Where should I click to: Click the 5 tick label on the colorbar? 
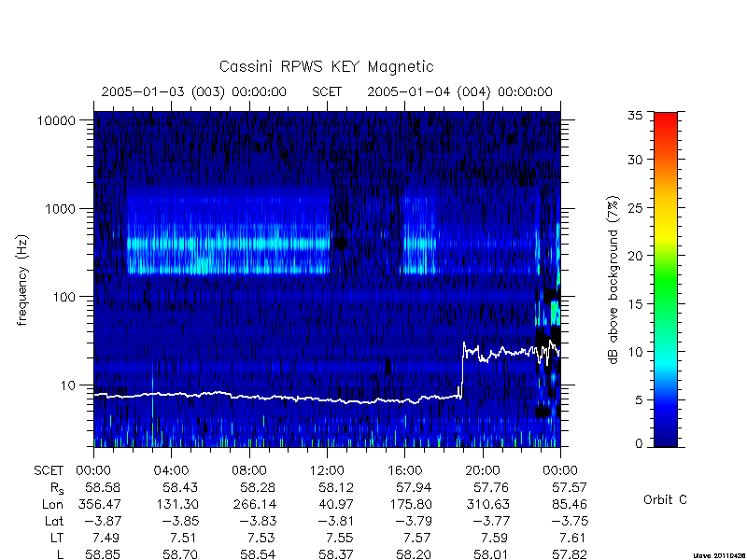coord(639,400)
